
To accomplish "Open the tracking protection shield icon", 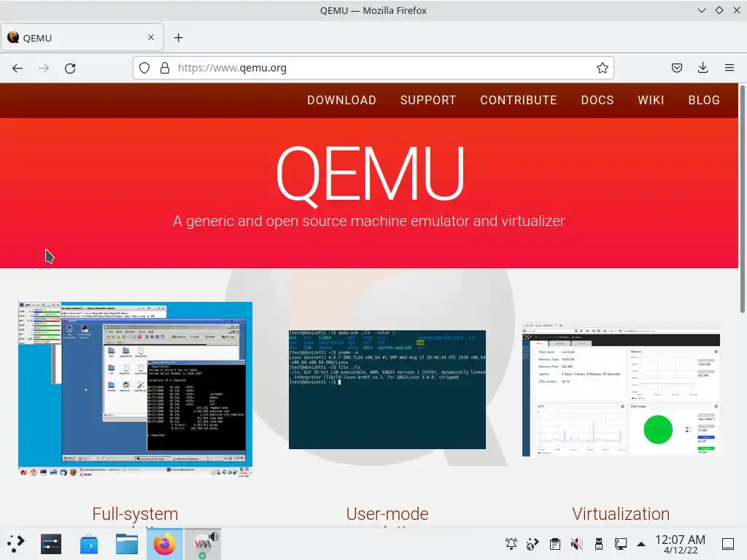I will (x=144, y=68).
